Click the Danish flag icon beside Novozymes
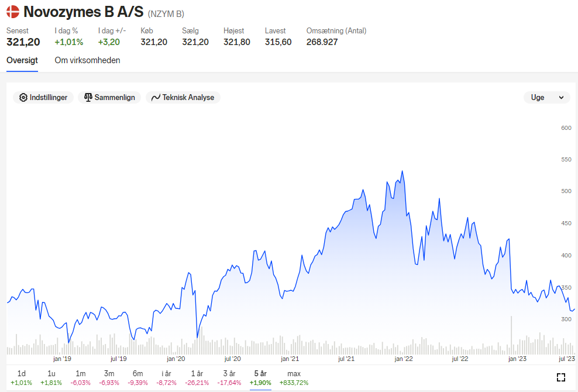 click(x=13, y=12)
